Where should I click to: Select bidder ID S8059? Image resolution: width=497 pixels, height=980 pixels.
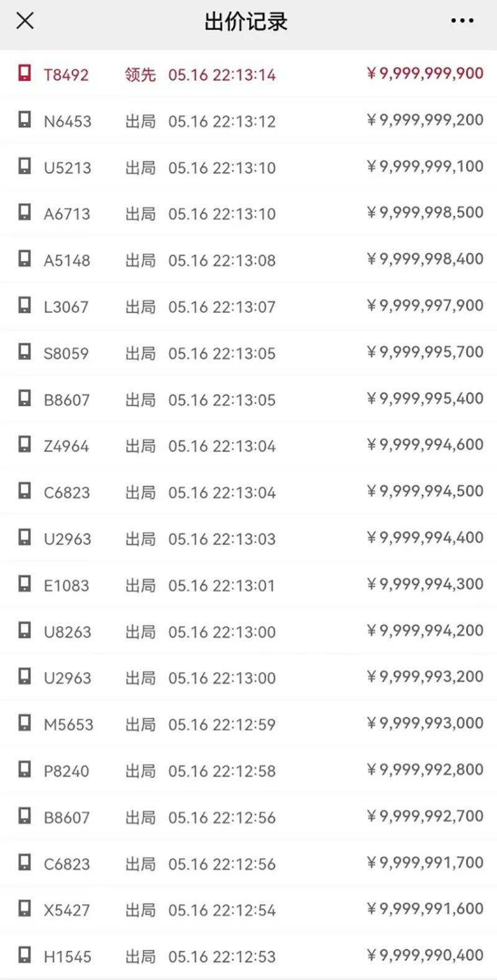pos(66,353)
